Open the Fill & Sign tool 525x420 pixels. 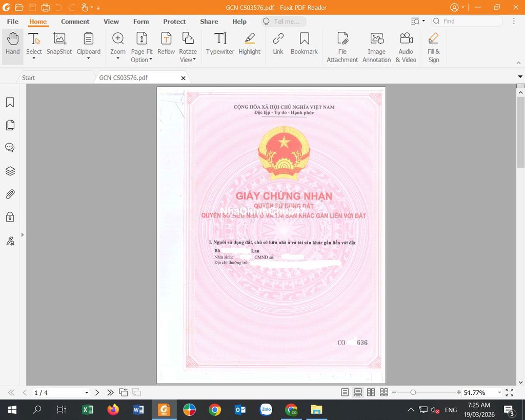point(434,47)
